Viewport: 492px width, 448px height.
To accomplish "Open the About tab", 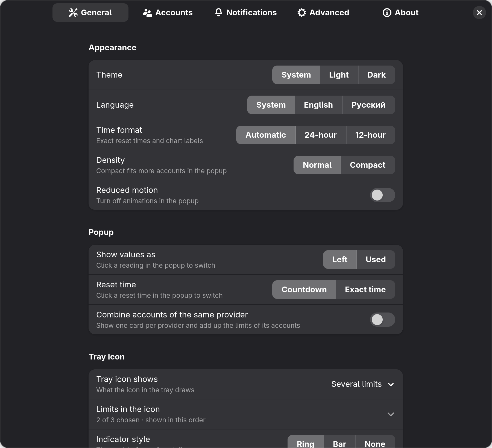I will [x=400, y=13].
